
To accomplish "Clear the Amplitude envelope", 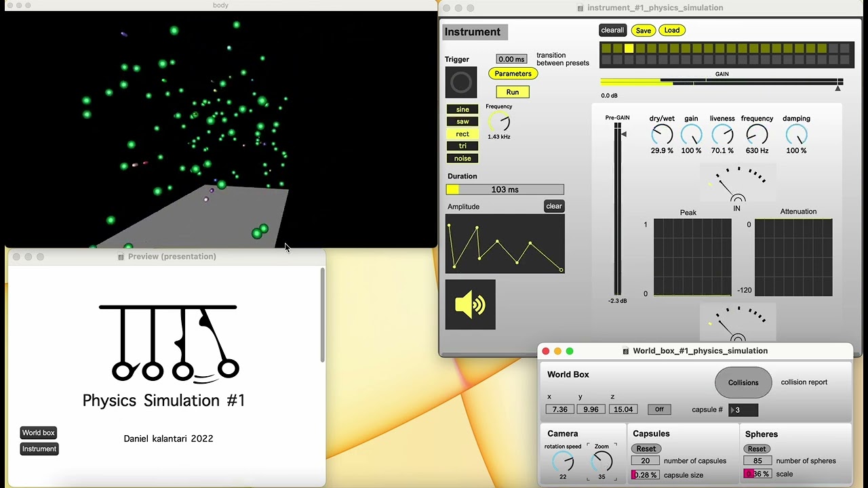I will coord(554,206).
